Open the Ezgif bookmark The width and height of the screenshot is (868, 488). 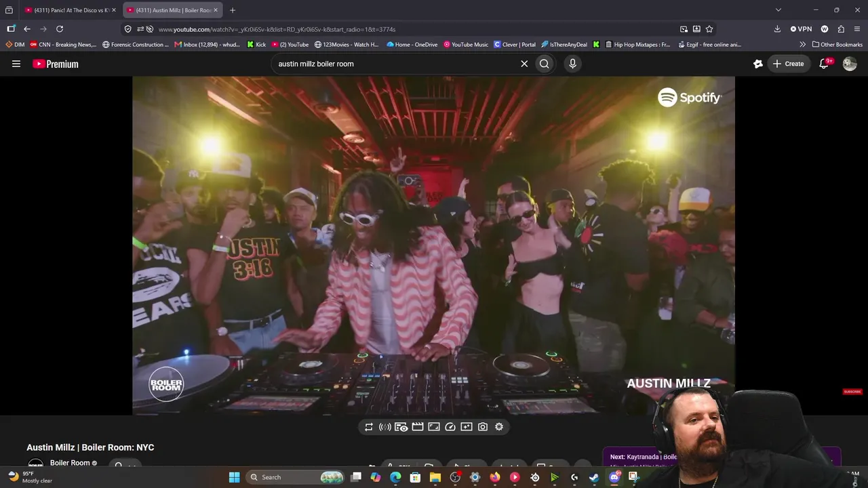[711, 45]
